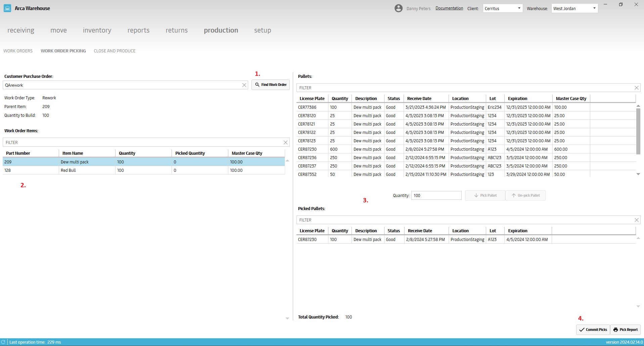This screenshot has height=346, width=644.
Task: Sort Pallets by License Plate column
Action: [x=312, y=98]
